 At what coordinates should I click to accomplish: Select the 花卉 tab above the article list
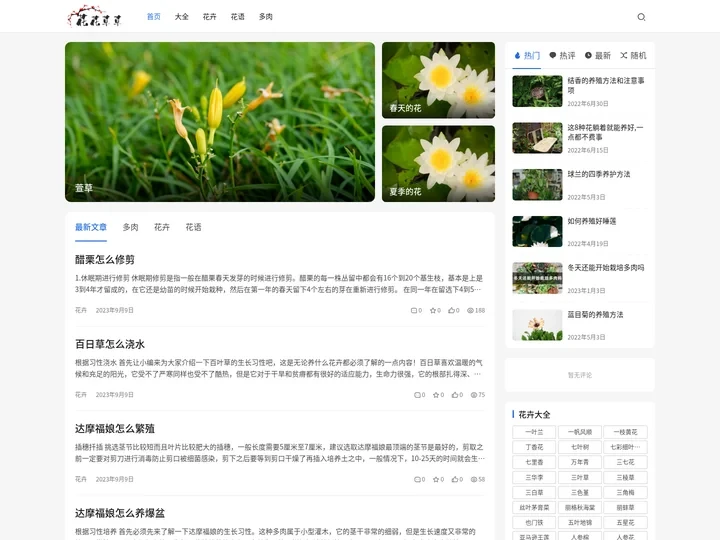pyautogui.click(x=162, y=227)
